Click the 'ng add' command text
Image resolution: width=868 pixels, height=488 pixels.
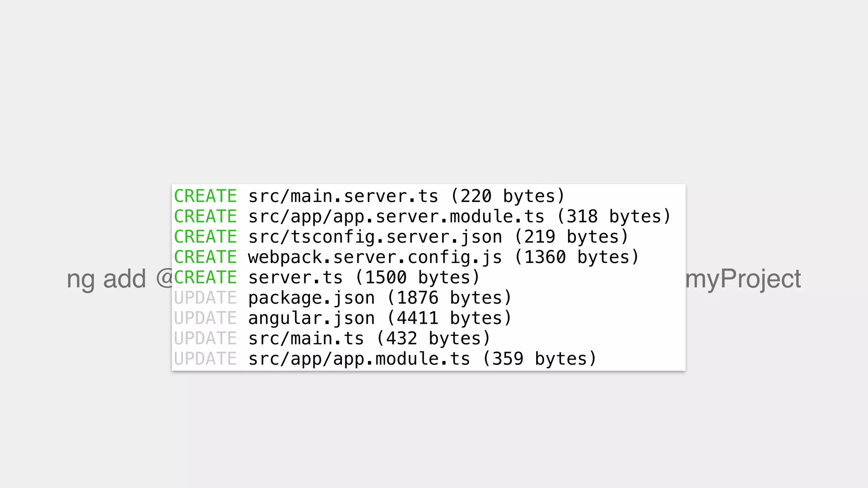click(106, 280)
